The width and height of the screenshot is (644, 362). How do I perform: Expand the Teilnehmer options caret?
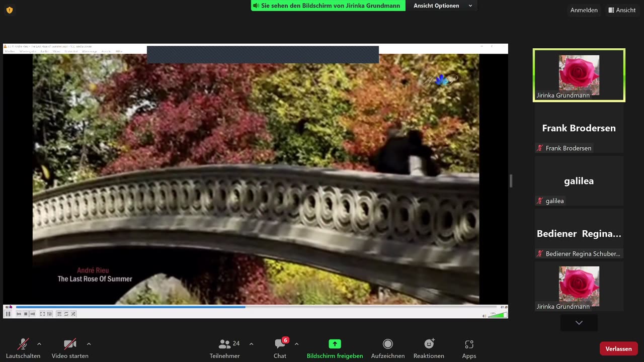point(251,344)
